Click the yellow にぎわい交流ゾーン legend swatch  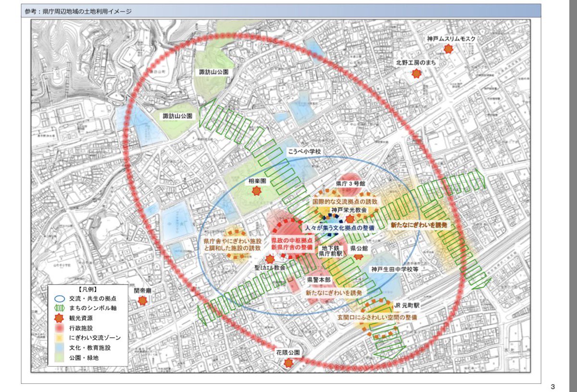[x=60, y=338]
